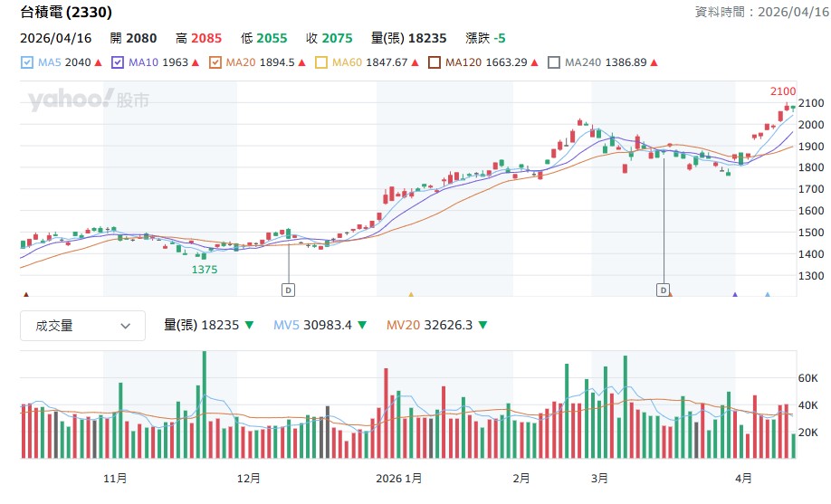Screen dimensions: 831x504
Task: Enable the MA240 moving average checkbox
Action: click(x=554, y=62)
